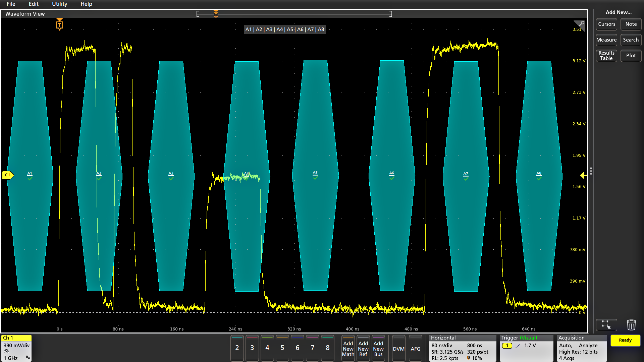Add new Cursors
644x362 pixels.
point(606,24)
